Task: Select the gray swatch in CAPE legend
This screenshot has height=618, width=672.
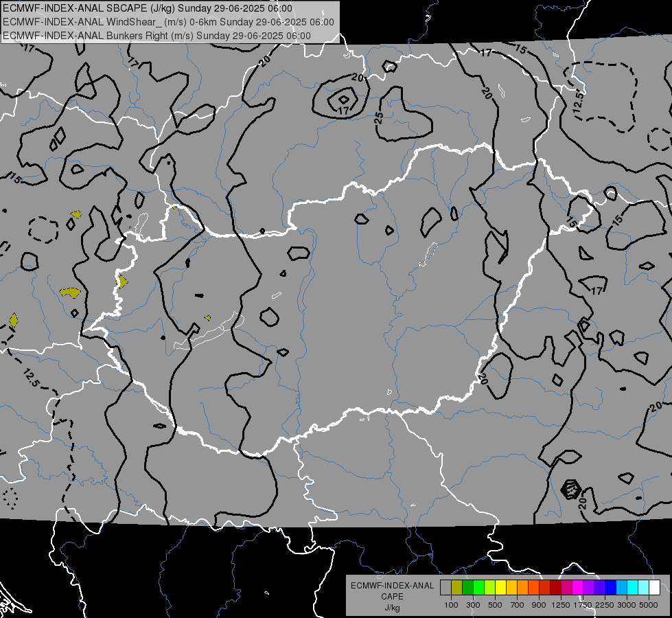Action: pos(445,587)
